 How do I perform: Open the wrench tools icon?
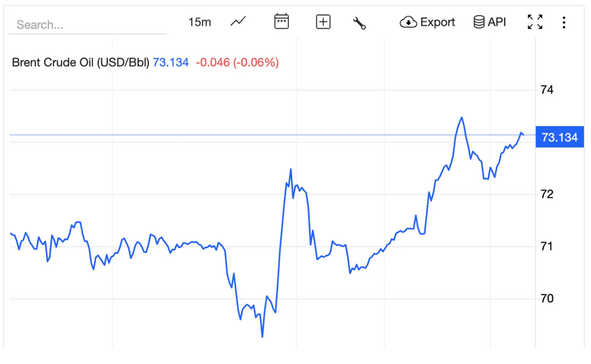pos(360,23)
